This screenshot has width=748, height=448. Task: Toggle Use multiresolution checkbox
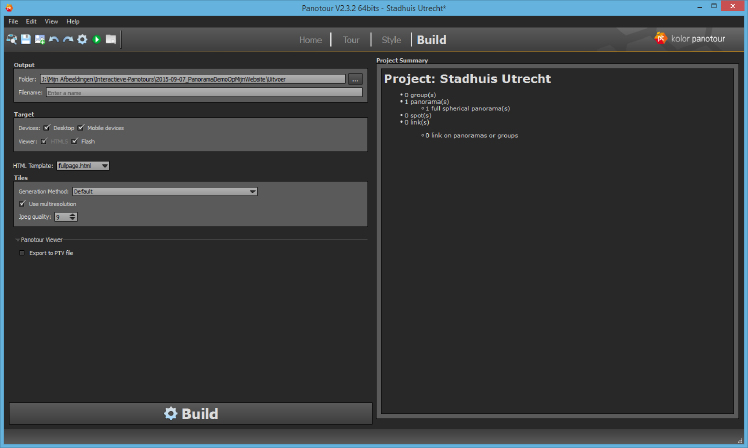coord(22,204)
